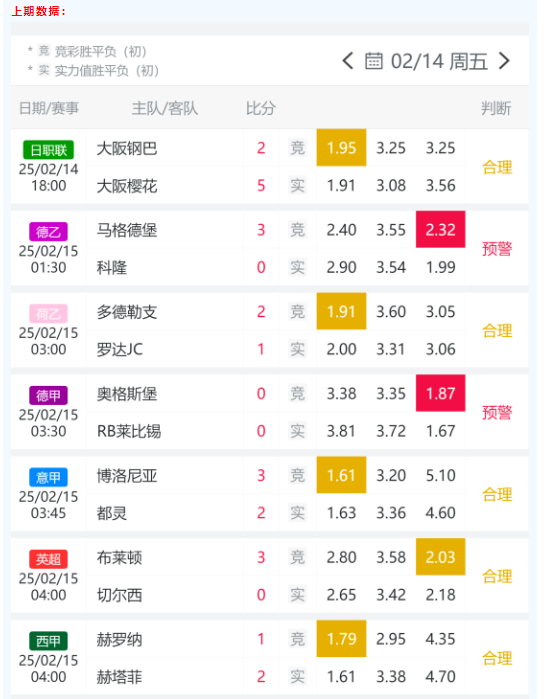Select highlighted 1.95 odds for 大阪钢巴
547x699 pixels.
pyautogui.click(x=341, y=148)
